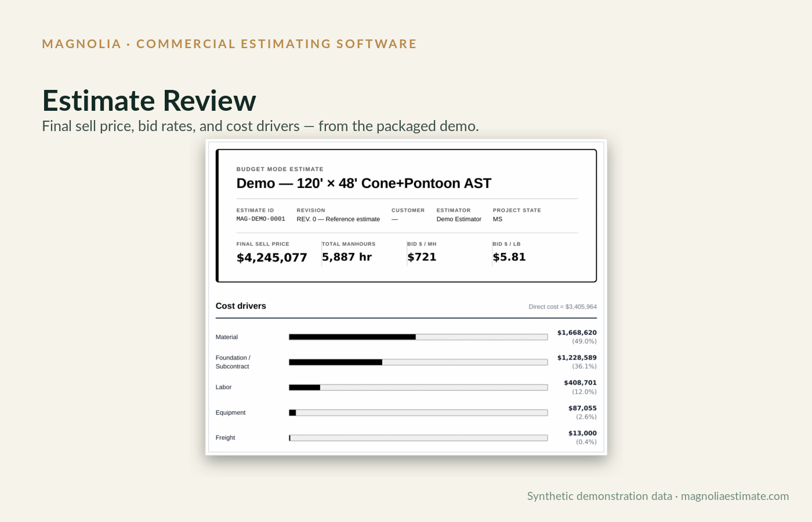Click the Material cost progress bar
This screenshot has width=812, height=522.
point(418,337)
